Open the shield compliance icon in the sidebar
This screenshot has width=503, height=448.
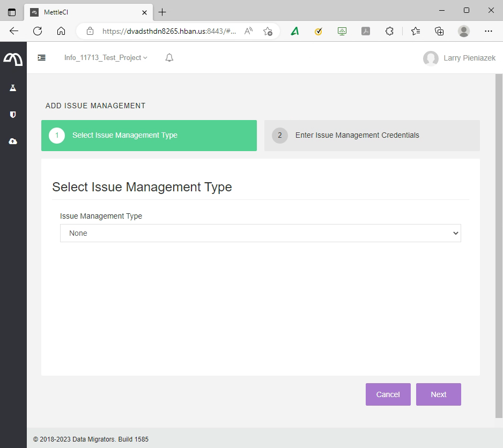13,115
